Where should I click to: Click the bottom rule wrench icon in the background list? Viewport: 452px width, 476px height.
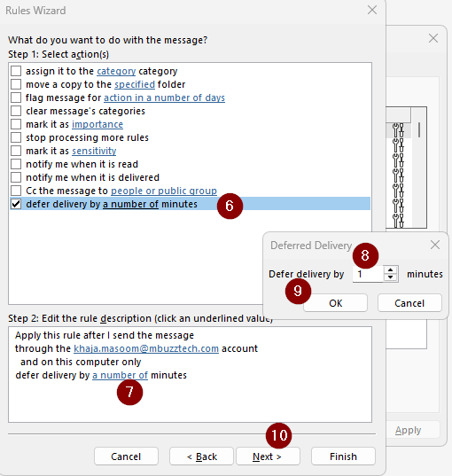(x=398, y=221)
